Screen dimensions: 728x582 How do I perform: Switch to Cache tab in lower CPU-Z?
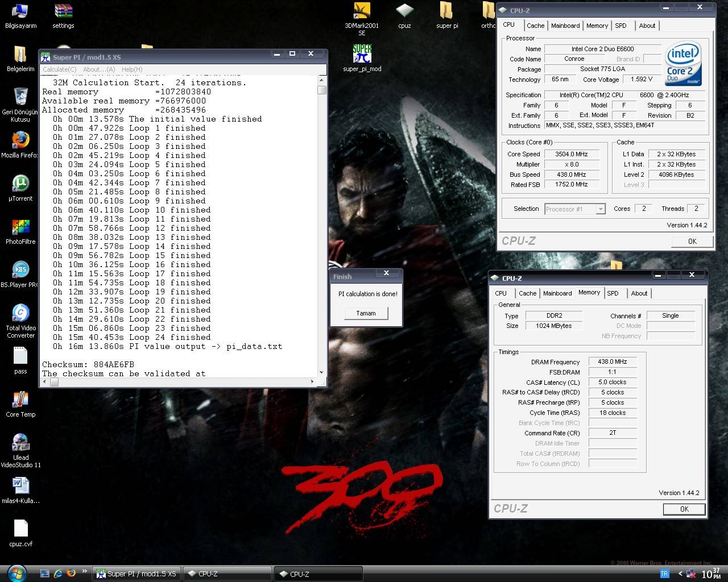pos(527,293)
